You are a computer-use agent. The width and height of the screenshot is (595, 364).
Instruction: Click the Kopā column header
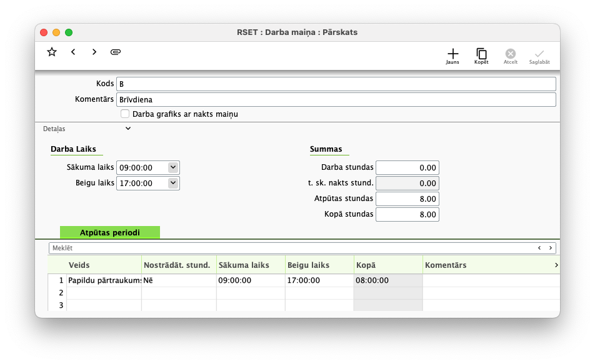(388, 265)
